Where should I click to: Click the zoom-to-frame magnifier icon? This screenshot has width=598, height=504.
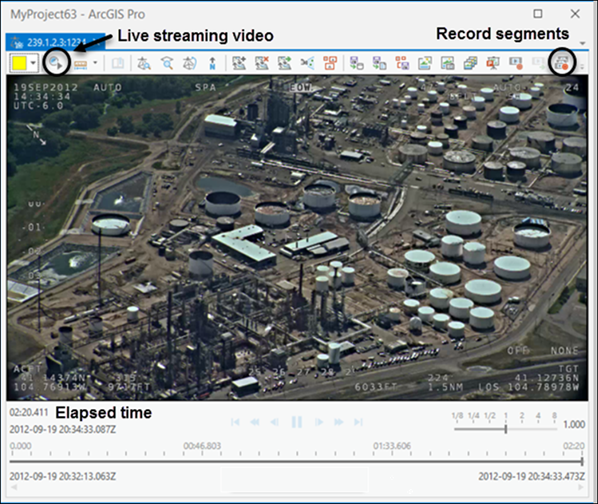tap(167, 63)
